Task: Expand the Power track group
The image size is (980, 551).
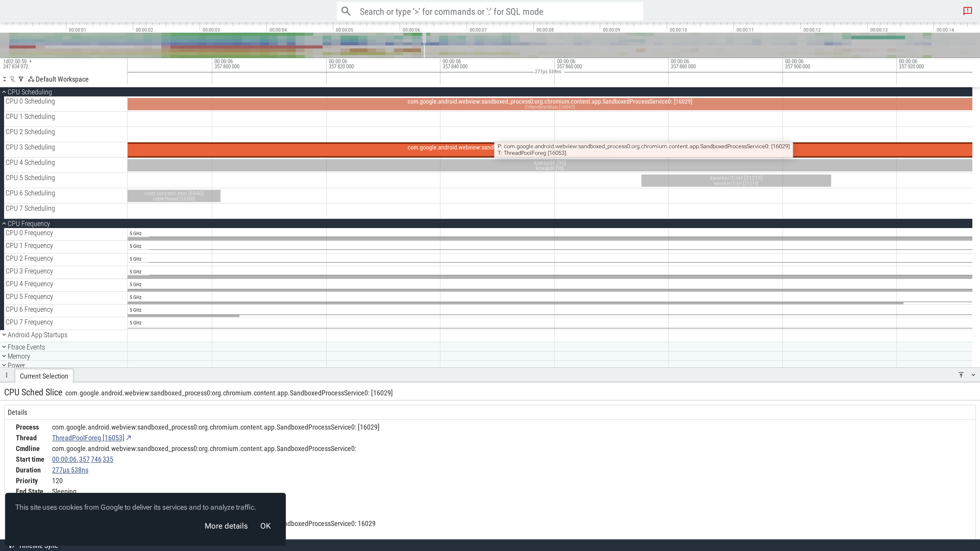Action: (x=4, y=365)
